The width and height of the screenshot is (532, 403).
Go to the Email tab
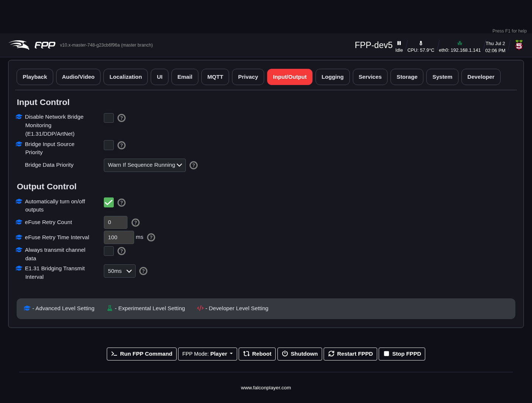point(185,77)
